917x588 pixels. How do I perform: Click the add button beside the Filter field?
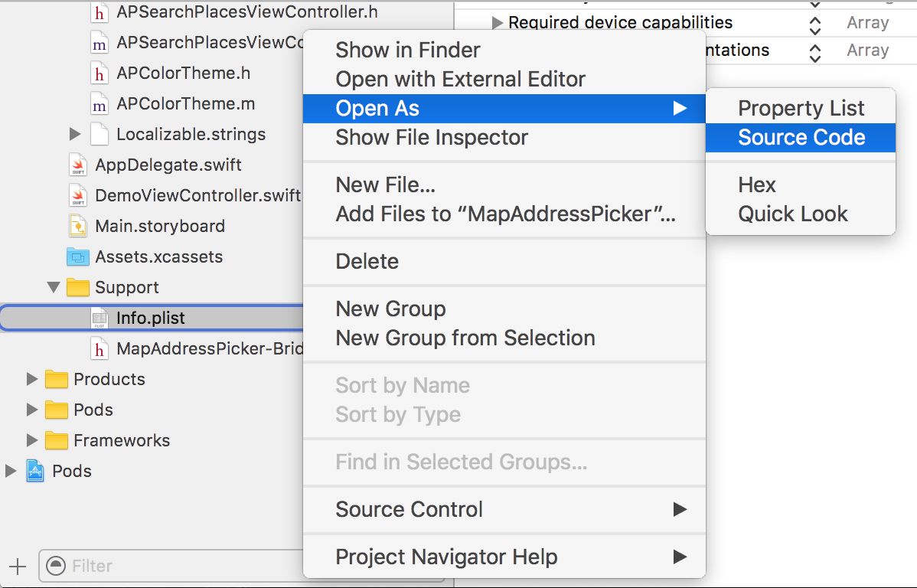pyautogui.click(x=17, y=567)
